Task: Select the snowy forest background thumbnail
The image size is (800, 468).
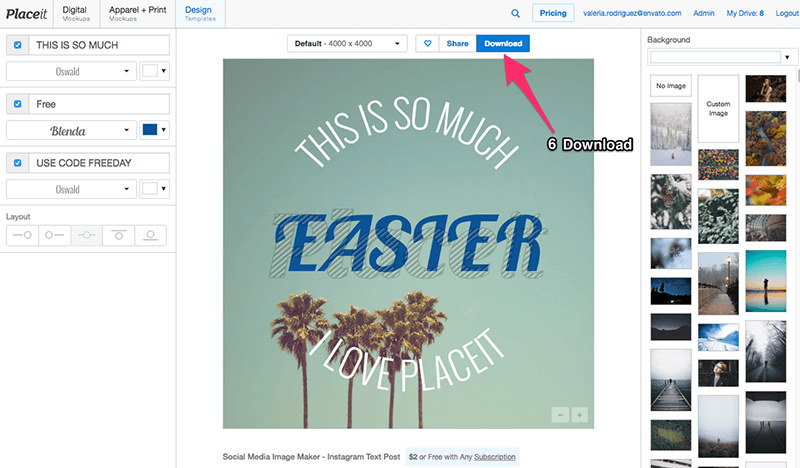Action: (671, 134)
